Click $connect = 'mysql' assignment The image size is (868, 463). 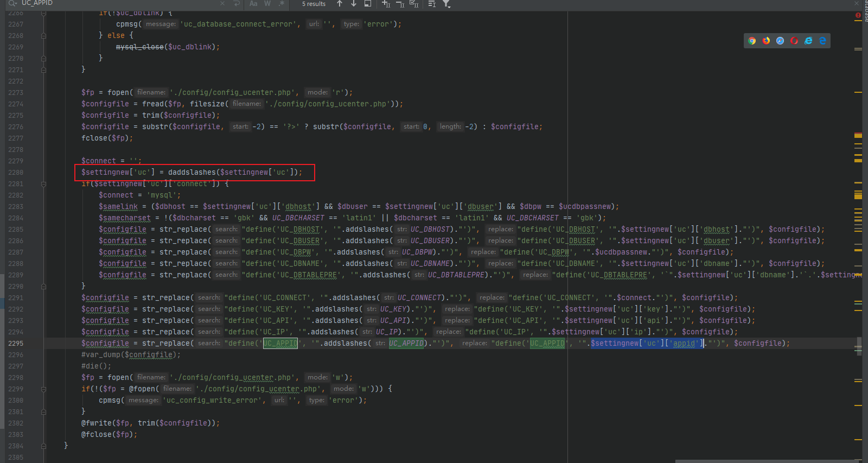[x=140, y=195]
